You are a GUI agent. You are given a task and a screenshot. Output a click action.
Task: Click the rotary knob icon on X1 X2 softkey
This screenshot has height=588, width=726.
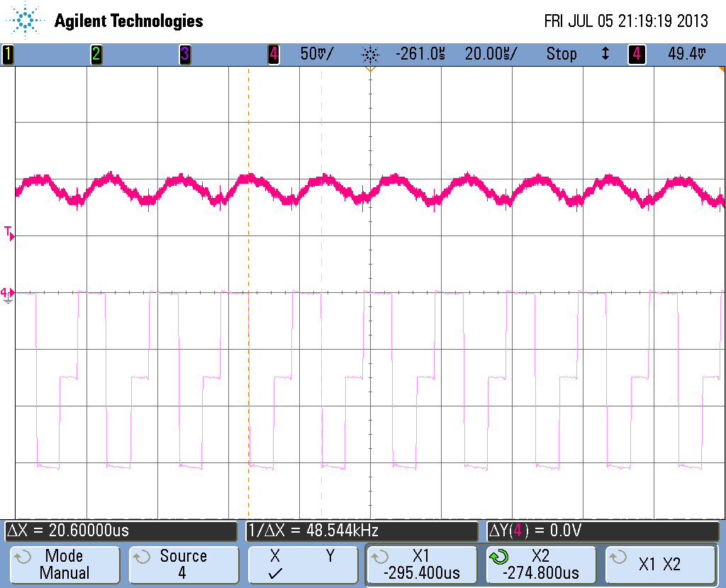[x=618, y=557]
